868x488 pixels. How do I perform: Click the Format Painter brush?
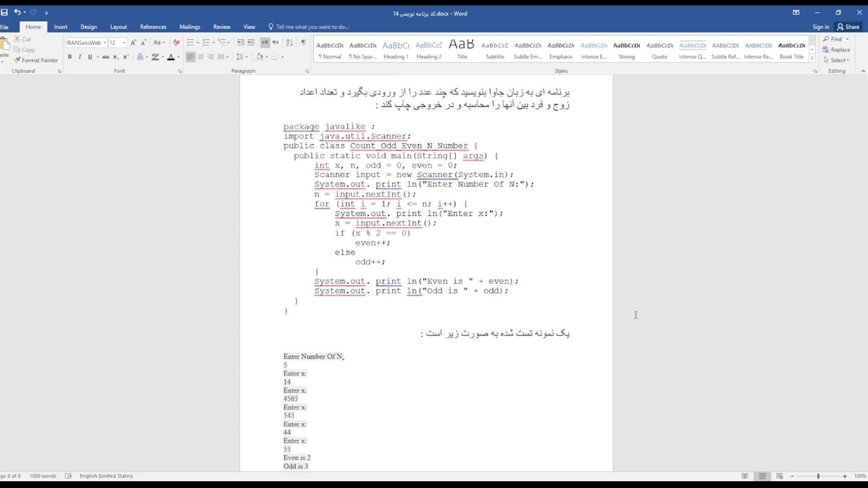(x=36, y=60)
